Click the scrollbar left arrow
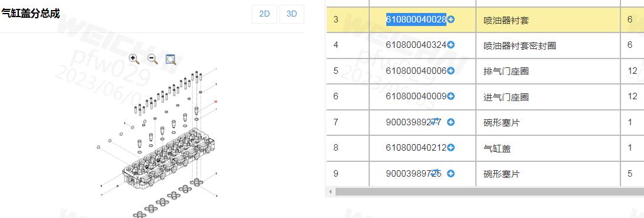Screen dimensions: 644x218 click(330, 191)
